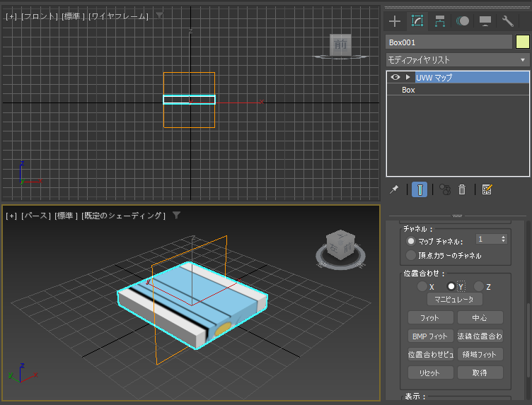This screenshot has height=405, width=532.
Task: Click the Box001 object name field
Action: coord(449,42)
